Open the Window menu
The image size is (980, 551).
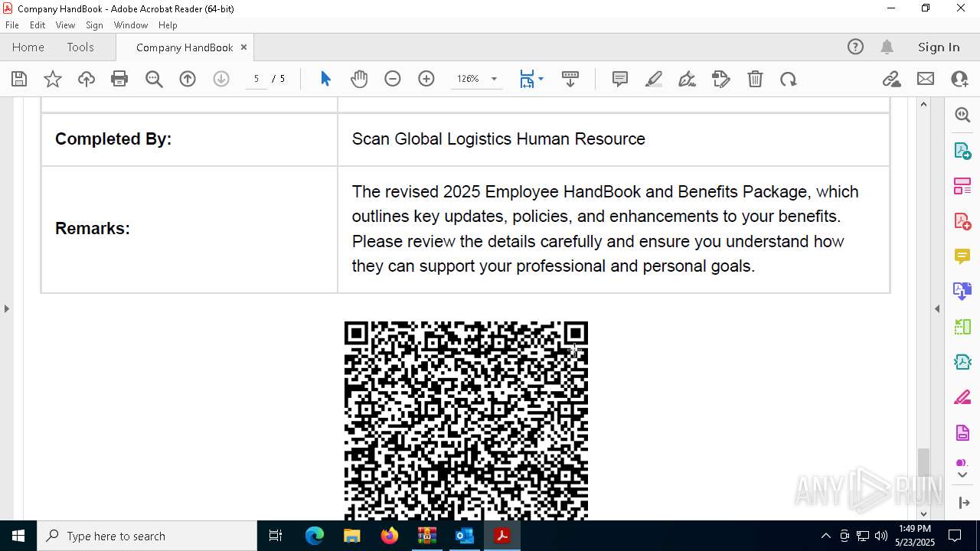[131, 25]
